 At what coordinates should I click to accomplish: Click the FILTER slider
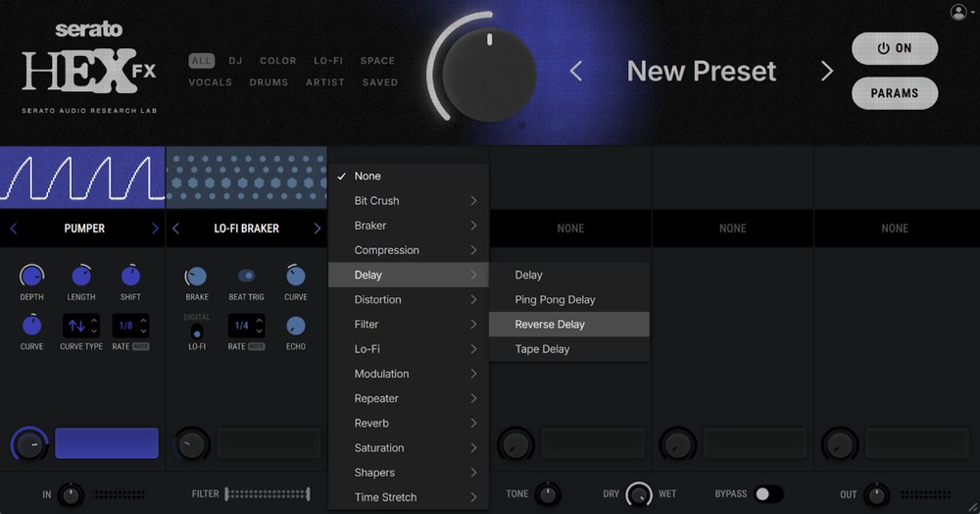click(x=267, y=494)
